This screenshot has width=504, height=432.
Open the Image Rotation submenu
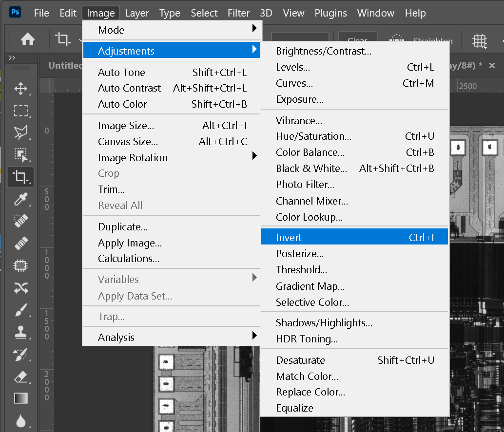172,157
